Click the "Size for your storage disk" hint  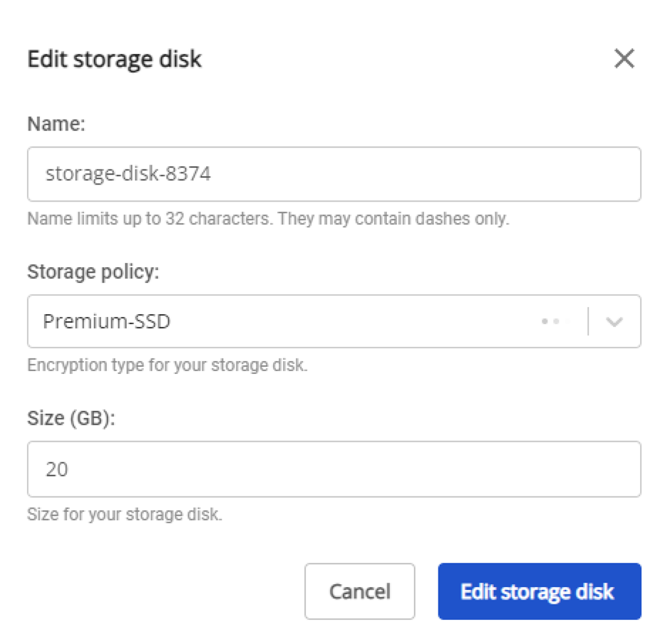click(124, 514)
